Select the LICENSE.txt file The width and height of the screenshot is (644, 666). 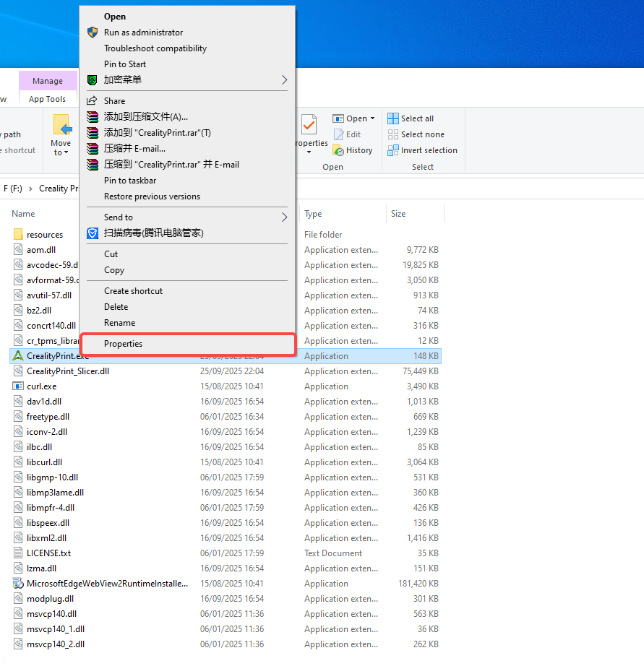(x=48, y=553)
